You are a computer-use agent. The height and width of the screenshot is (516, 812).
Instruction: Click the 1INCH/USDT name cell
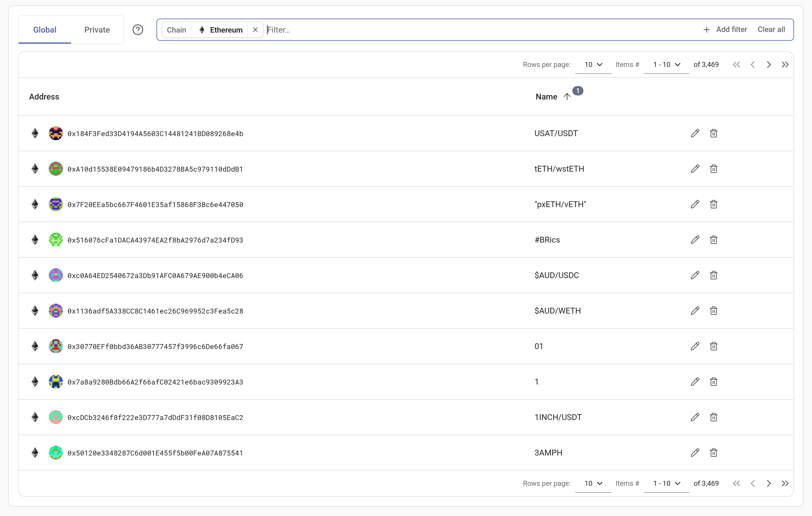[x=558, y=417]
